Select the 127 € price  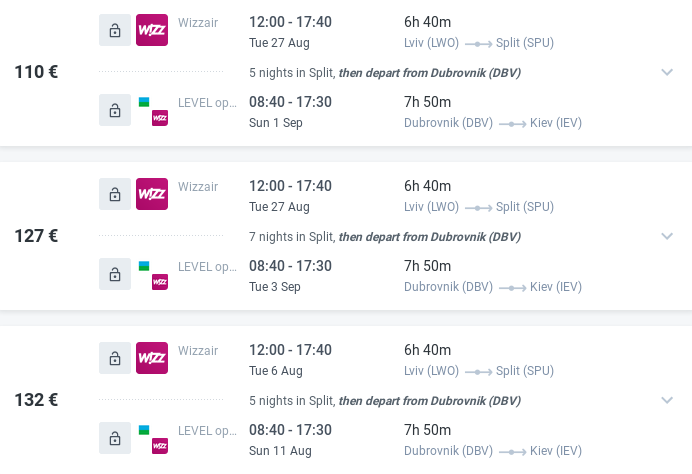36,236
